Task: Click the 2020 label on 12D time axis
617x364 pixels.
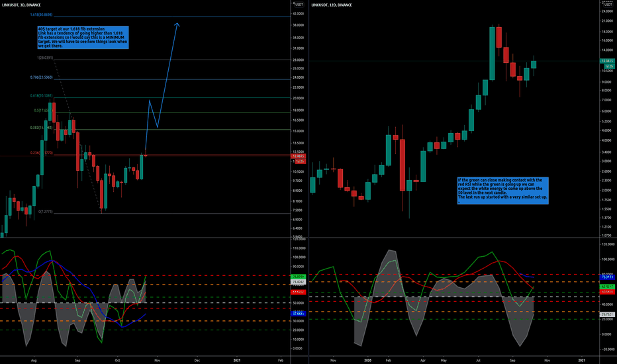Action: [367, 360]
